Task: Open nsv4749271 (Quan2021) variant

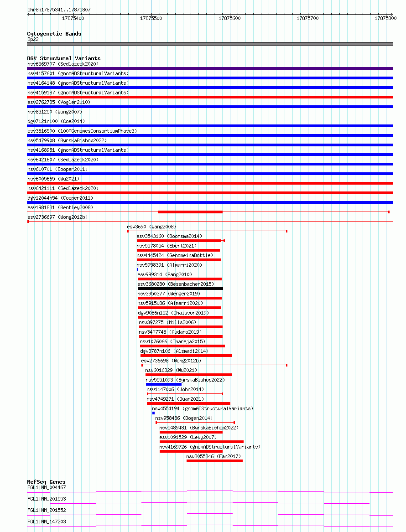Action: tap(175, 399)
